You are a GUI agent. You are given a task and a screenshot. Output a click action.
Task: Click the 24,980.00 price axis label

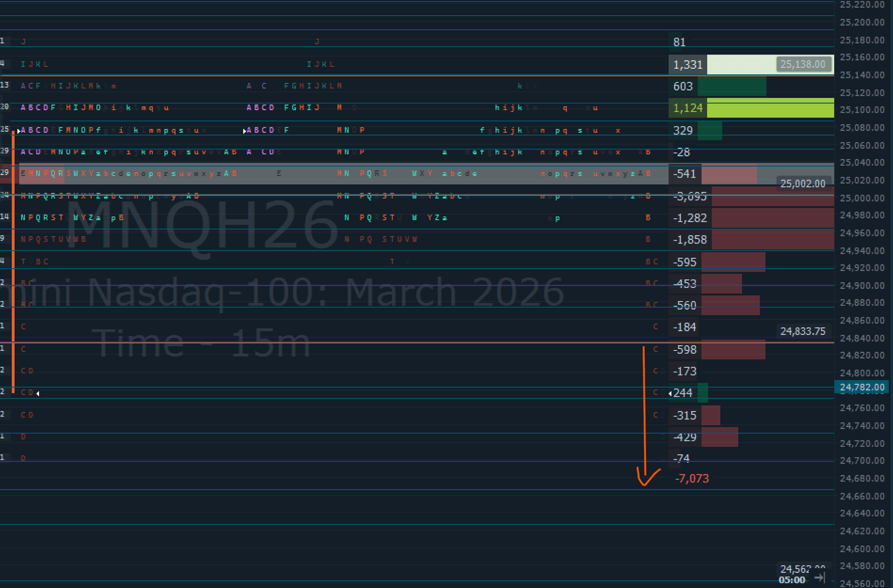(862, 215)
